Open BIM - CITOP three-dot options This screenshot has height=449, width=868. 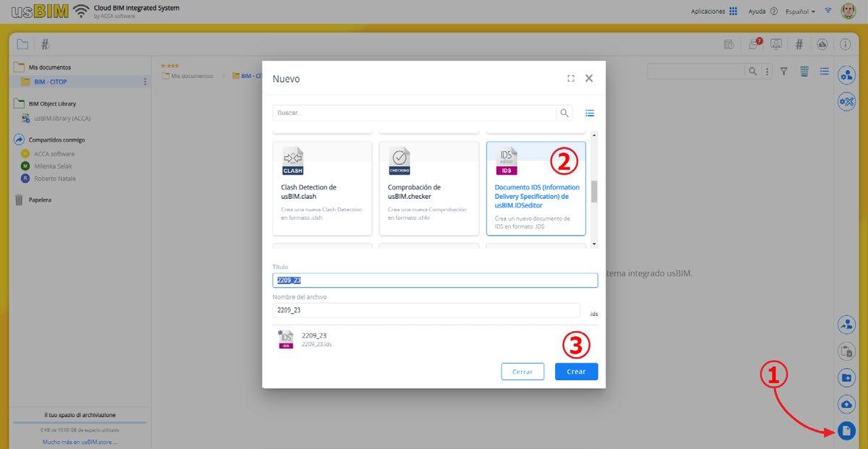click(x=145, y=82)
